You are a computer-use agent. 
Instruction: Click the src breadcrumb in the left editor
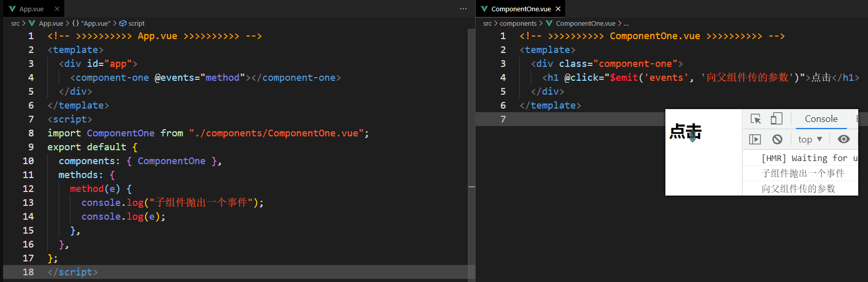click(15, 23)
